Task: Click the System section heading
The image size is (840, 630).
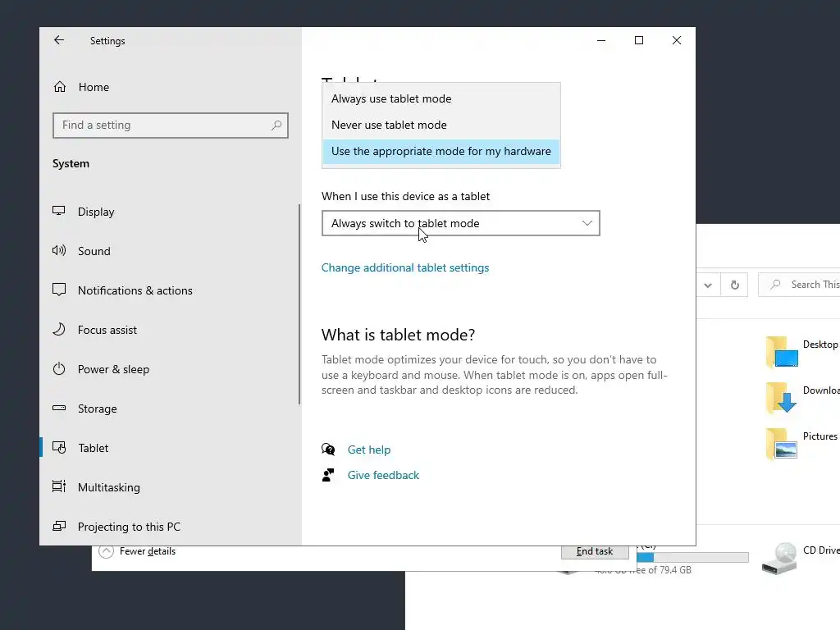Action: tap(71, 164)
